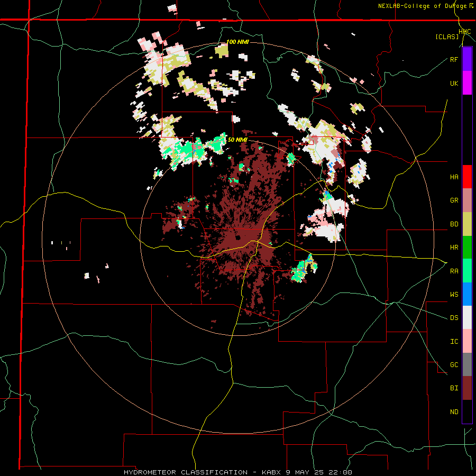The image size is (476, 476).
Task: Click the 'GR' legend label
Action: (454, 200)
